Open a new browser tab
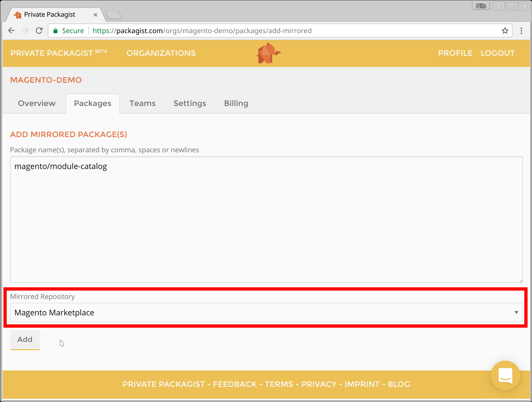532x402 pixels. click(113, 15)
